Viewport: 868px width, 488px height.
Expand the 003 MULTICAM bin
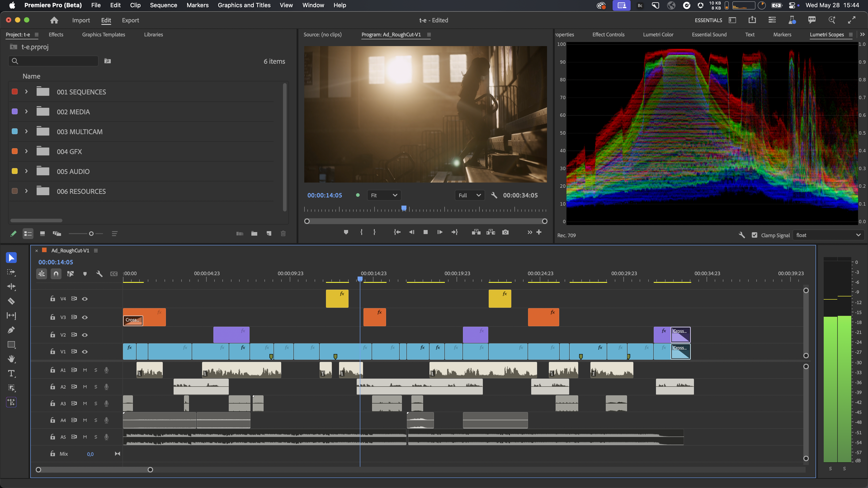tap(26, 131)
